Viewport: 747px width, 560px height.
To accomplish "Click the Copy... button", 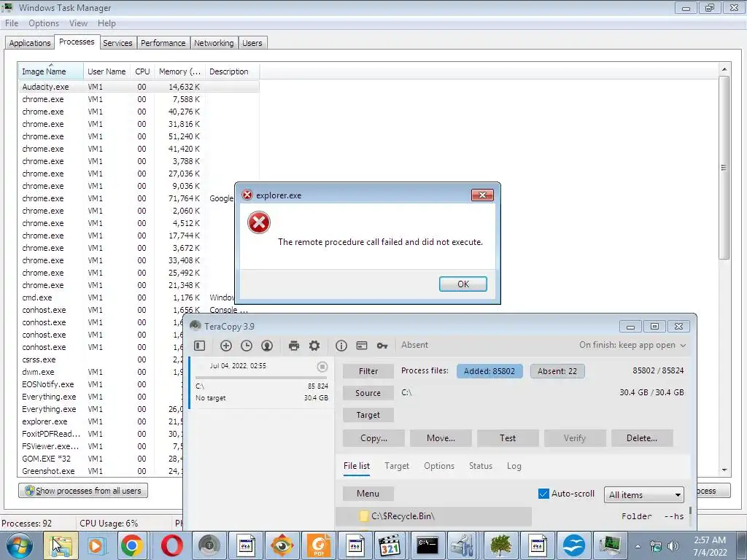I will point(374,438).
